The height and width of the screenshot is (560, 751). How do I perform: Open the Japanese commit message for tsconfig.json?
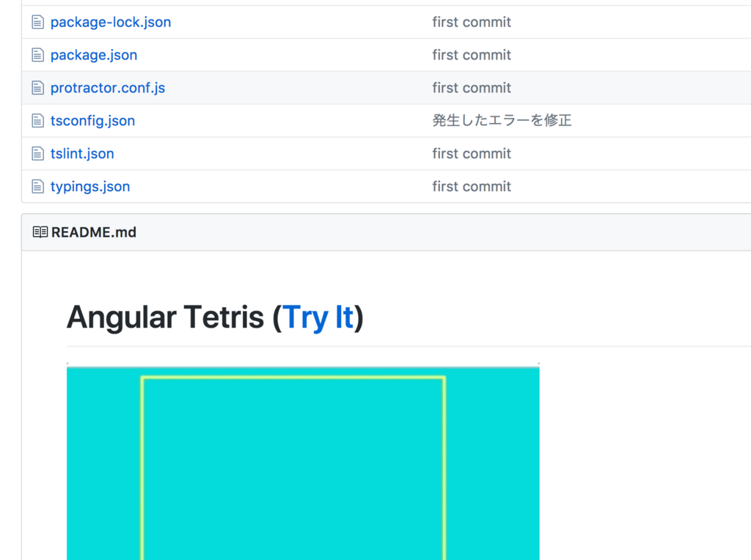(x=502, y=120)
